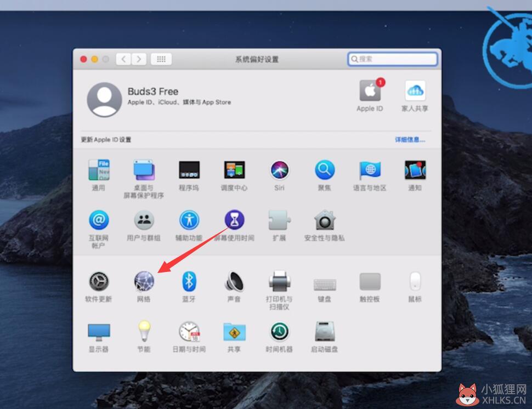Open Printers & Scanners (打印机与扫描仪)

point(280,281)
